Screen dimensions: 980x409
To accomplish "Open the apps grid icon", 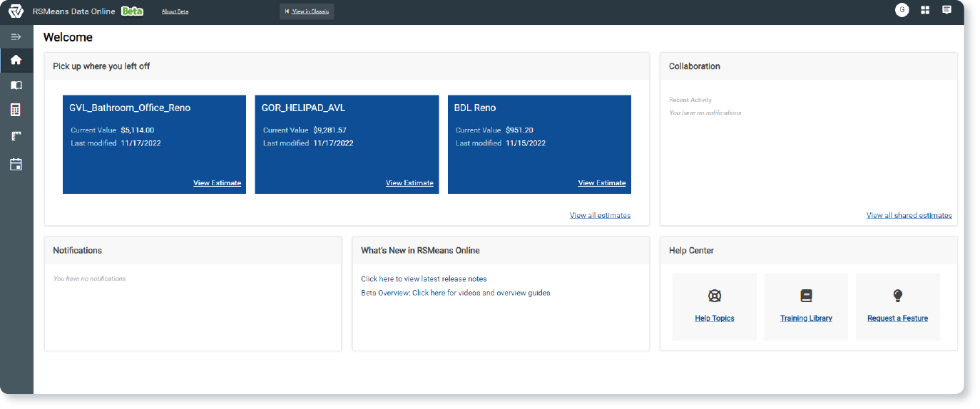I will pos(925,10).
